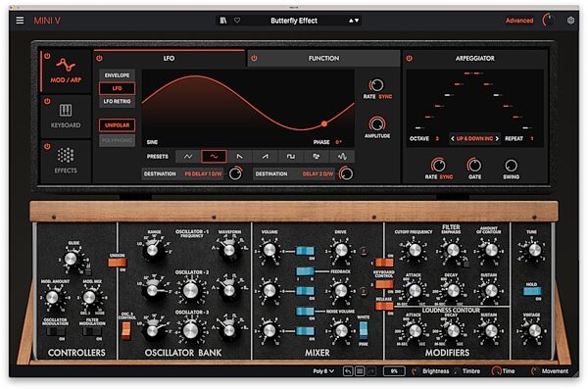Toggle the Function power icon
The height and width of the screenshot is (389, 588).
pyautogui.click(x=254, y=59)
